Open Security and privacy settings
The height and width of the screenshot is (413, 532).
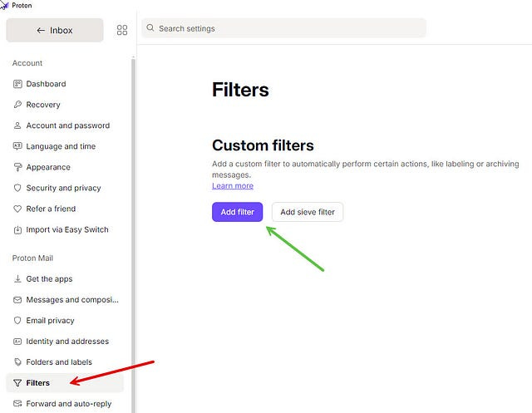tap(65, 188)
